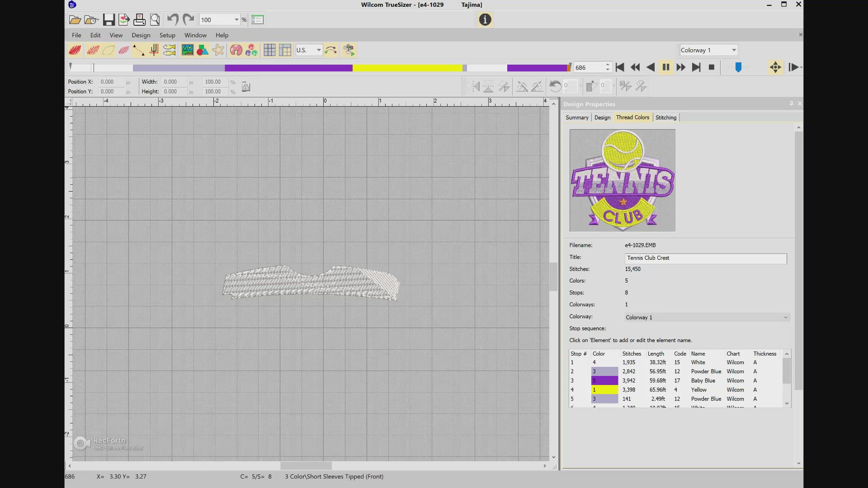868x488 pixels.
Task: Open the Thread Colors palette icon
Action: tap(251, 50)
